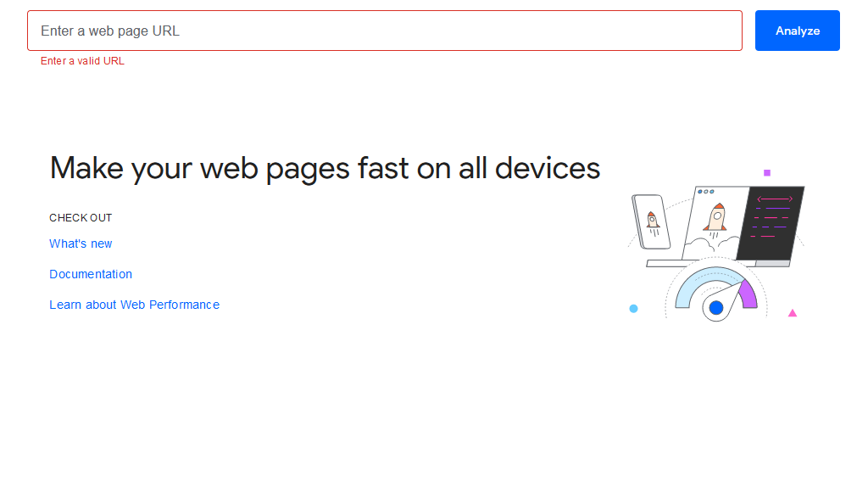Follow the Learn about Web Performance link

(x=135, y=305)
